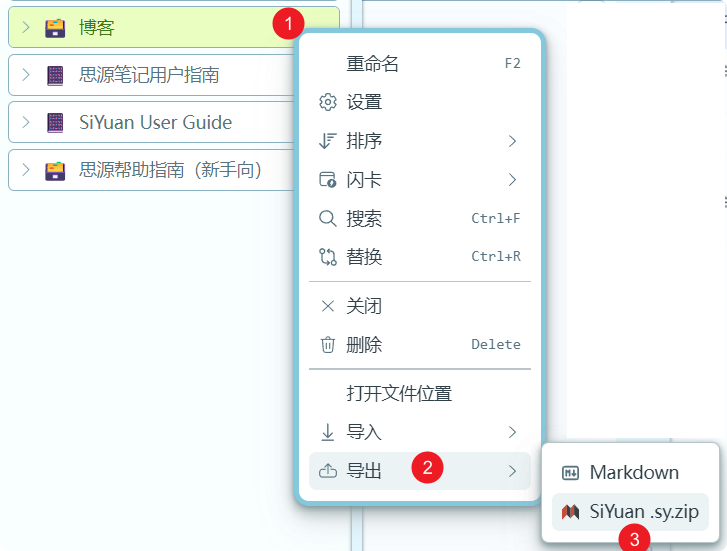Screen dimensions: 727x551
Task: Click the SiYuan logo icon in the submenu
Action: [570, 512]
